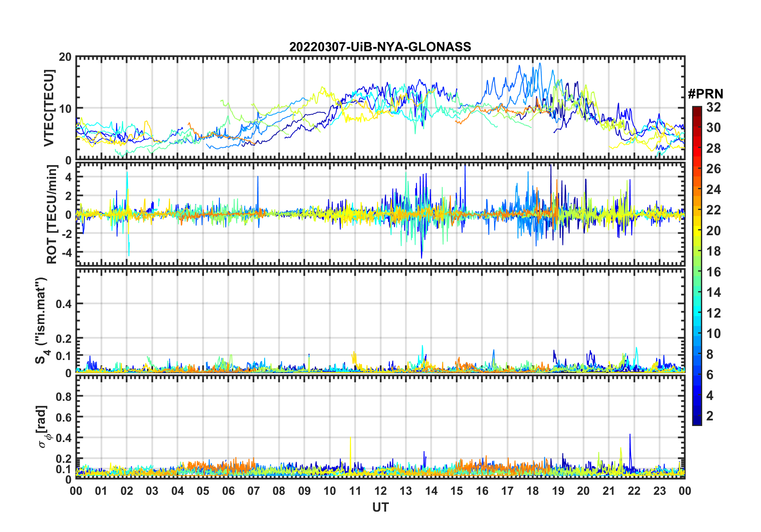Click the S4 axis label
The width and height of the screenshot is (761, 532).
42,321
